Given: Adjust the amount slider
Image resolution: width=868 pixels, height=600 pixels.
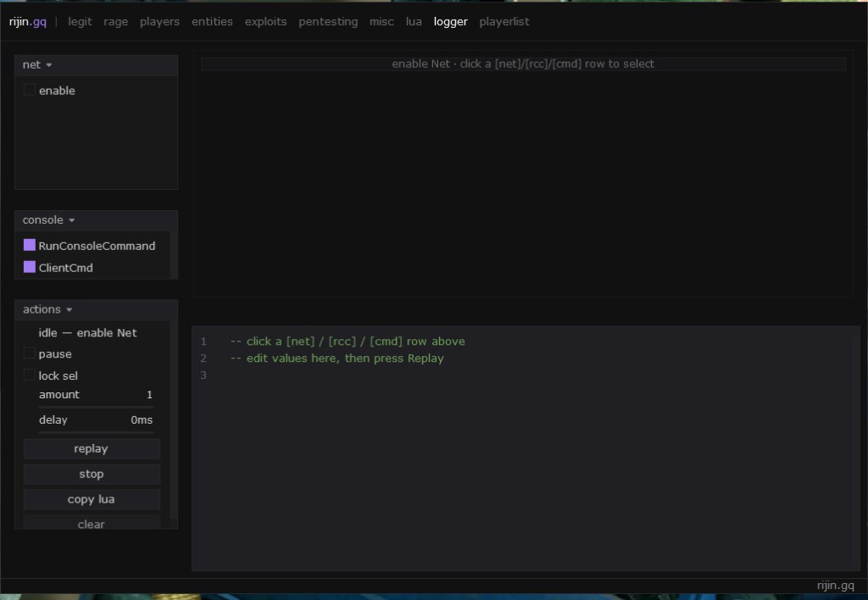Looking at the screenshot, I should [96, 407].
